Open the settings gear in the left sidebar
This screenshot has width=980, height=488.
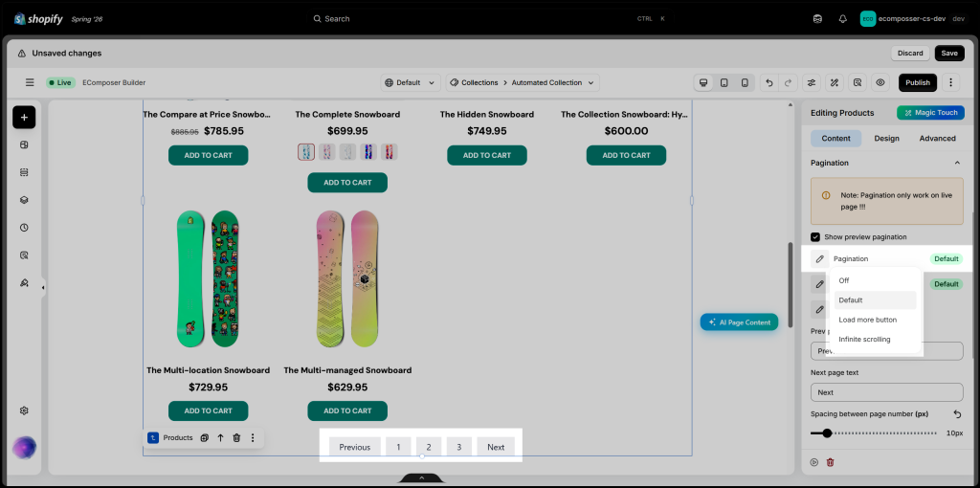click(24, 410)
